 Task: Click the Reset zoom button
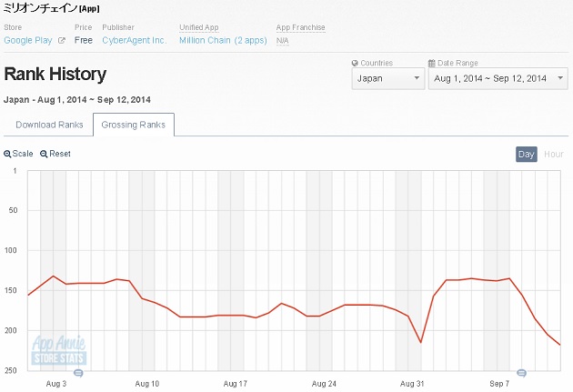tap(55, 154)
